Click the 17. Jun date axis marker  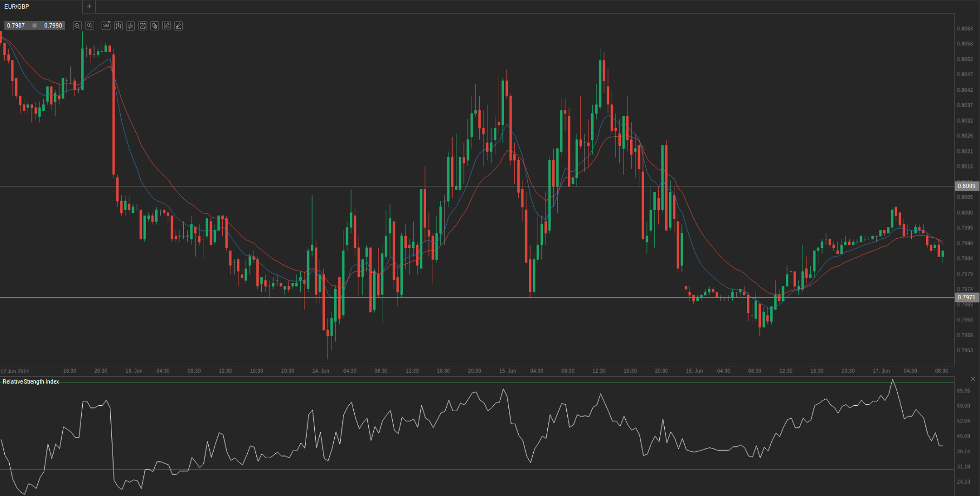881,371
